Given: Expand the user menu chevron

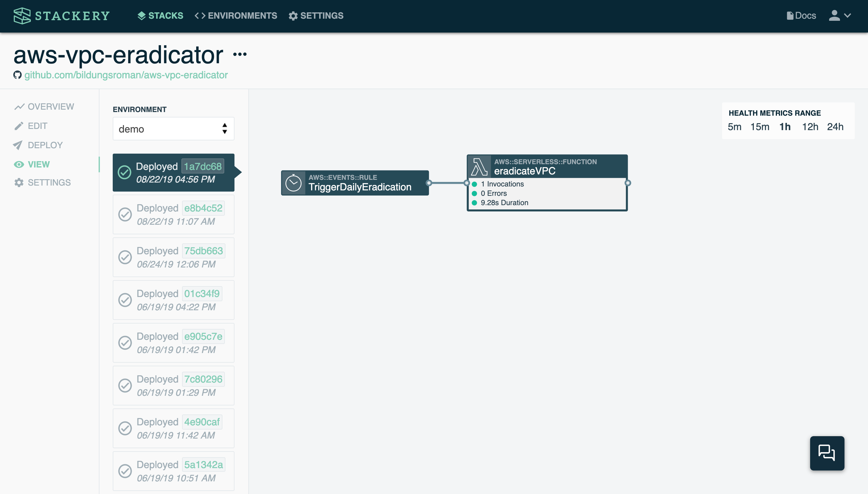Looking at the screenshot, I should [x=847, y=16].
